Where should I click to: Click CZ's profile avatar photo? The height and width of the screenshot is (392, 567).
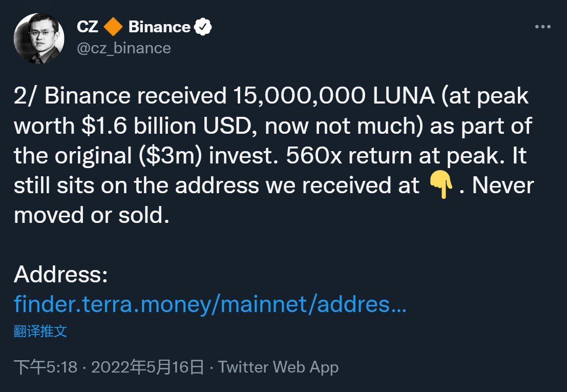39,39
